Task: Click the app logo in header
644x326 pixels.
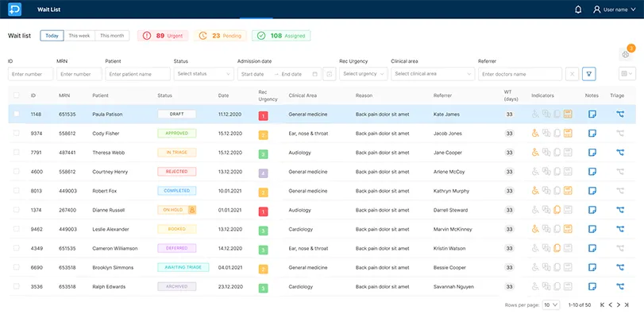Action: [x=14, y=9]
